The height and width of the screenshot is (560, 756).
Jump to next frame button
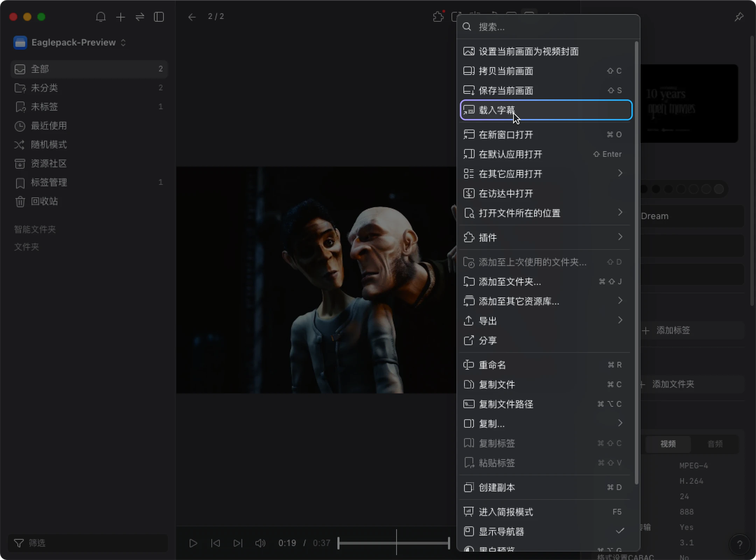(x=238, y=543)
